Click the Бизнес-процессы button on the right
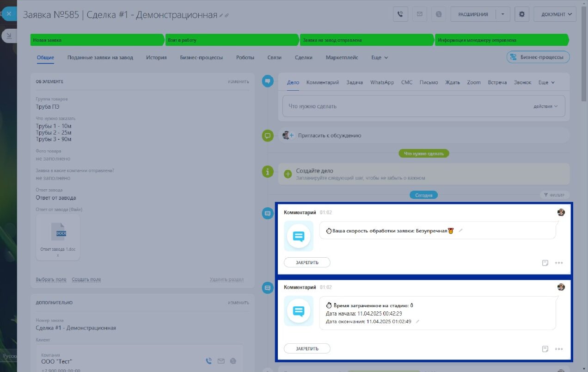The height and width of the screenshot is (372, 588). tap(538, 57)
